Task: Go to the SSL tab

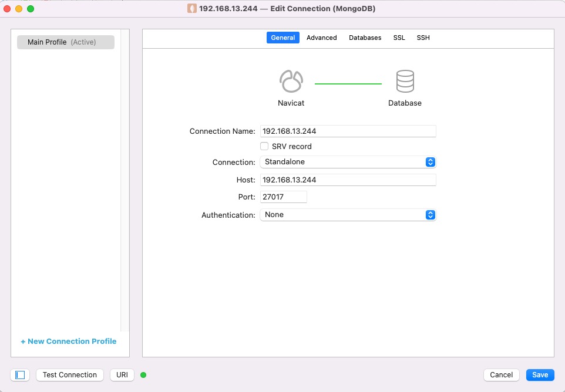Action: (399, 38)
